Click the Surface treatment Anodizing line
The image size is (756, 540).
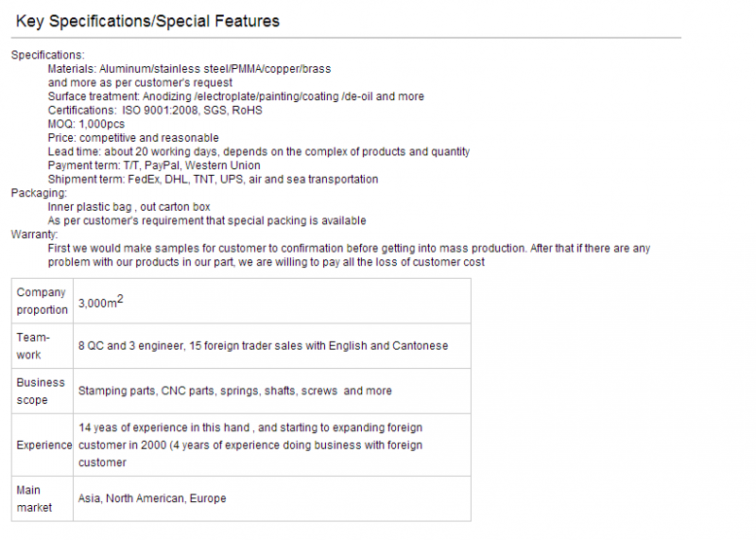click(235, 96)
